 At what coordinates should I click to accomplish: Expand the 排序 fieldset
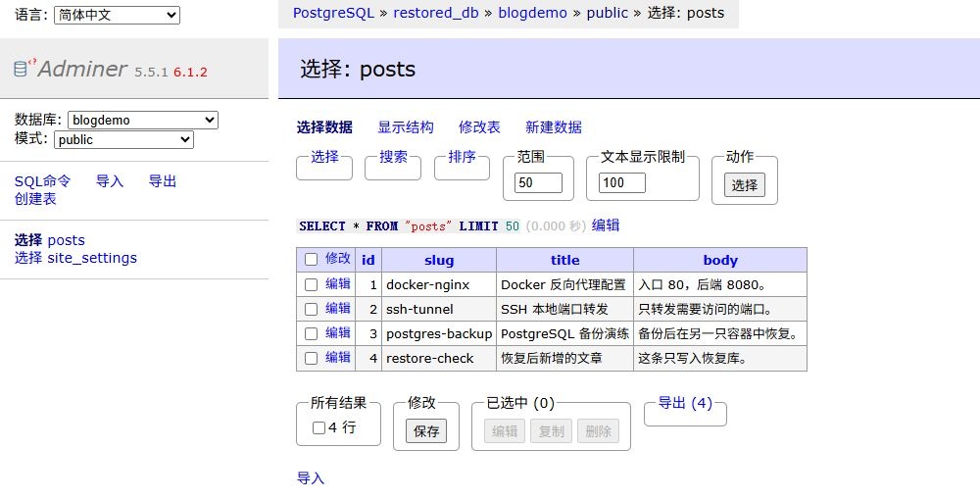462,157
